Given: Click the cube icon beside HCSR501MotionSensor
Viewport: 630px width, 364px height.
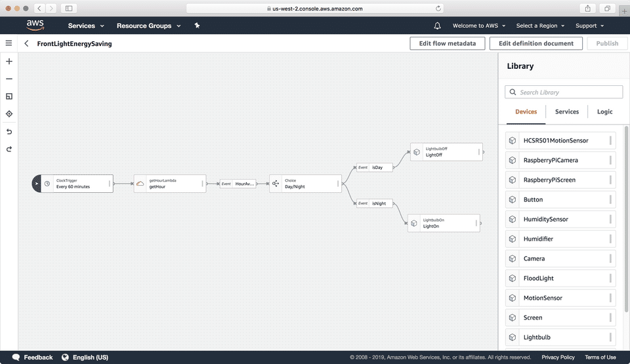Looking at the screenshot, I should [x=513, y=140].
